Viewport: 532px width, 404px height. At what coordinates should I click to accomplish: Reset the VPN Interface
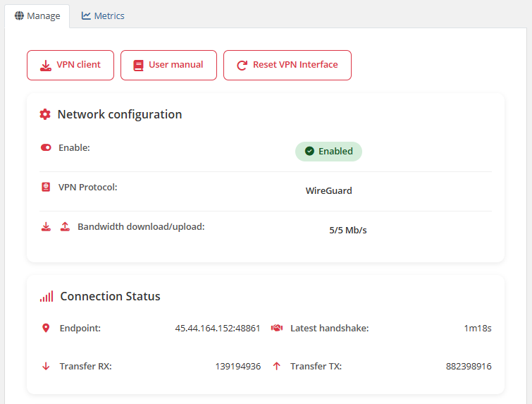287,65
